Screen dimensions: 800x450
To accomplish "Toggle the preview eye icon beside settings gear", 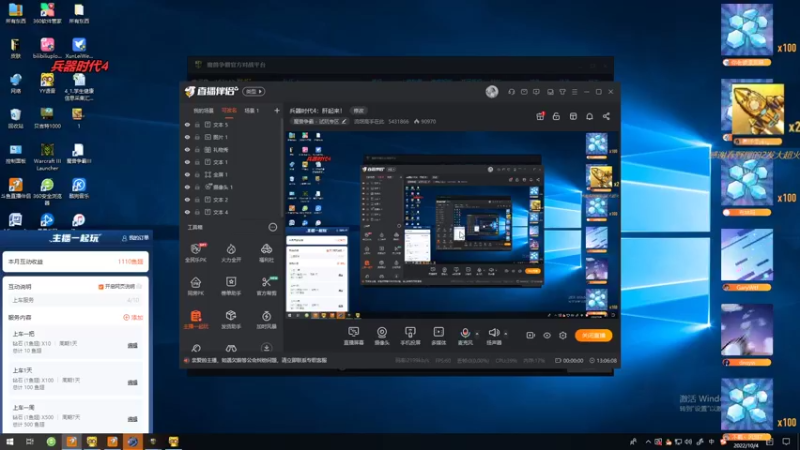I will point(547,335).
